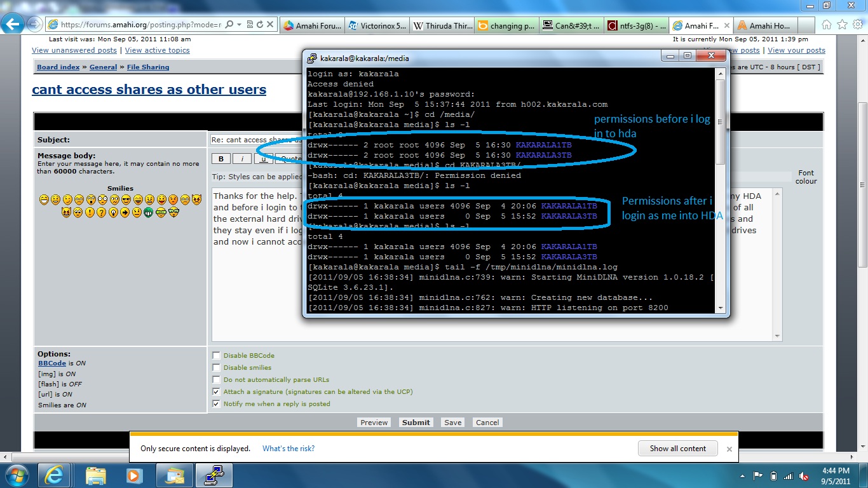Click the PuTTY terminal scrollbar down arrow
Viewport: 868px width, 488px height.
pyautogui.click(x=720, y=308)
